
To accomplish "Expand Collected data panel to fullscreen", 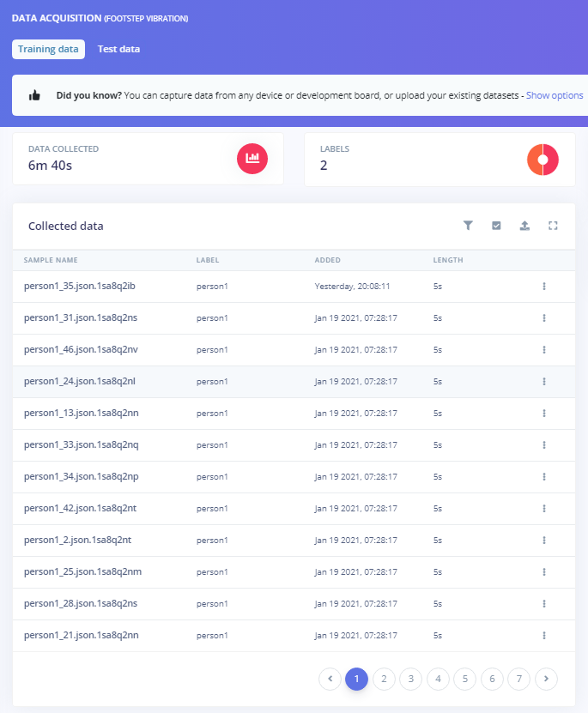I will [553, 226].
